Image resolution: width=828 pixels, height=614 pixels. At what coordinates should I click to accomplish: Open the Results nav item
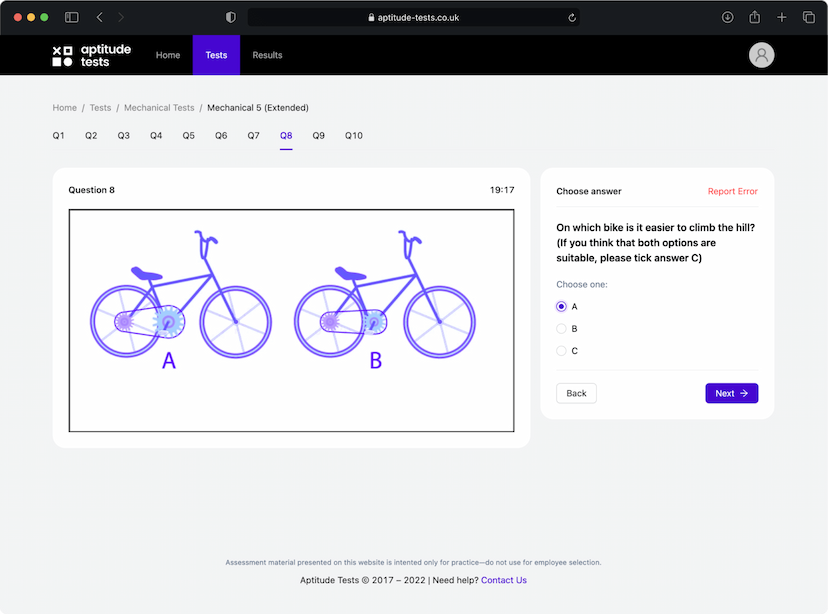(267, 55)
